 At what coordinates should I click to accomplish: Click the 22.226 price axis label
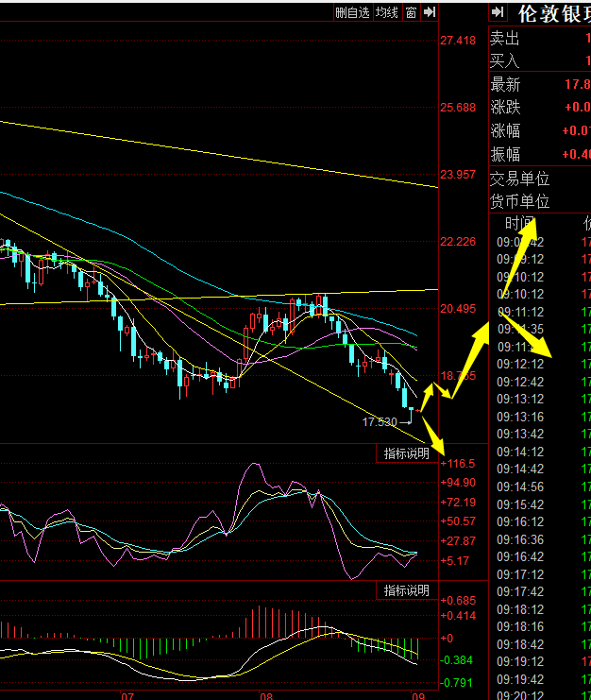coord(458,242)
